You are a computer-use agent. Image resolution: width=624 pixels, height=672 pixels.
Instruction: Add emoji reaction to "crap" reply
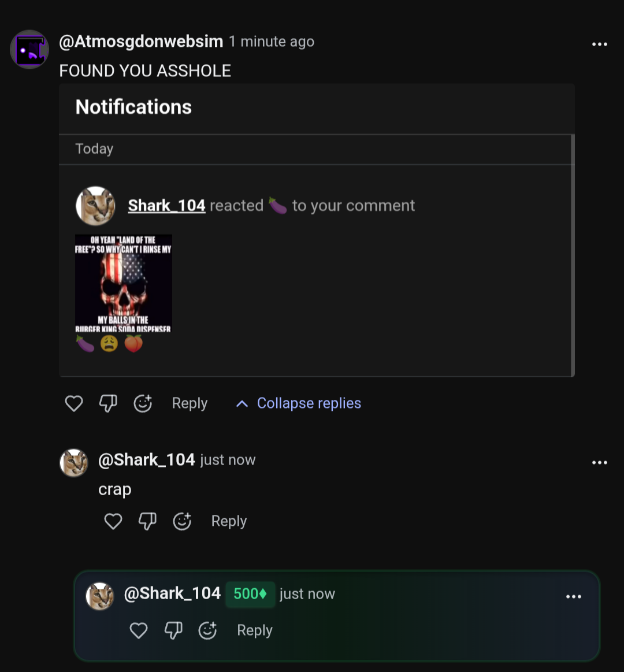pyautogui.click(x=182, y=521)
